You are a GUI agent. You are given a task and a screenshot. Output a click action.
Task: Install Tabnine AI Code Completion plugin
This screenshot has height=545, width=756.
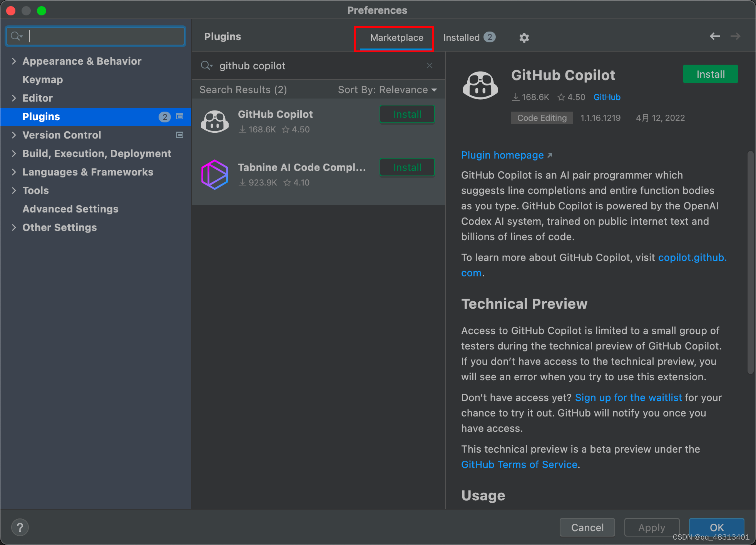407,167
